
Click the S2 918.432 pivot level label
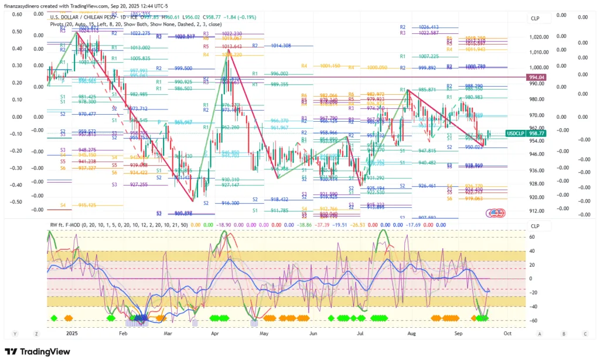coord(271,199)
